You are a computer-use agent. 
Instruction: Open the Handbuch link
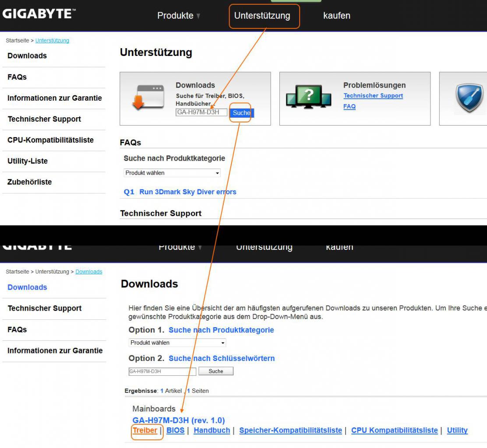click(212, 430)
